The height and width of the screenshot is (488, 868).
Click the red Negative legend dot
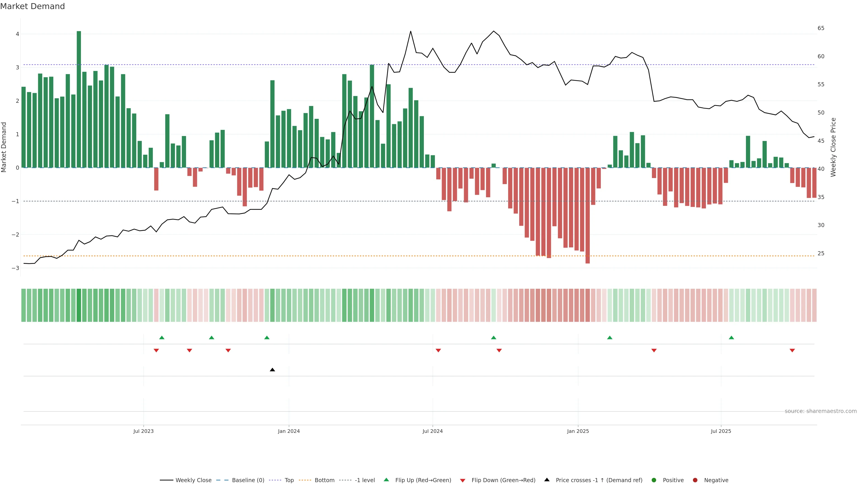click(695, 480)
